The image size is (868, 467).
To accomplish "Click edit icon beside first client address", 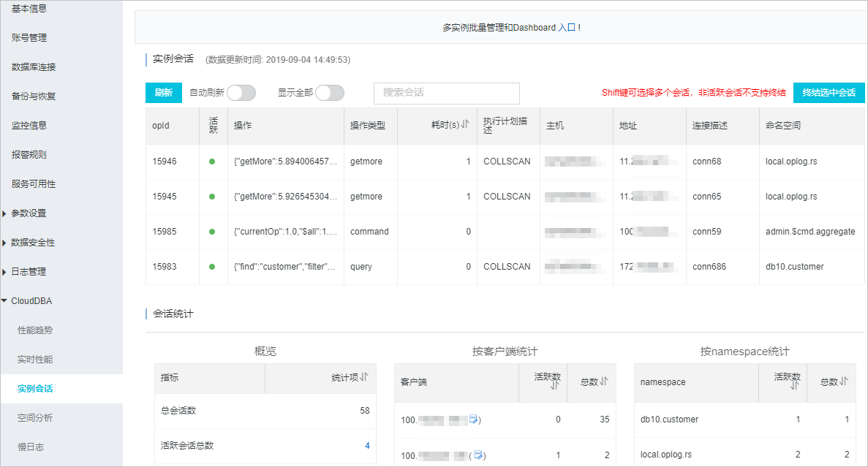I will 473,419.
